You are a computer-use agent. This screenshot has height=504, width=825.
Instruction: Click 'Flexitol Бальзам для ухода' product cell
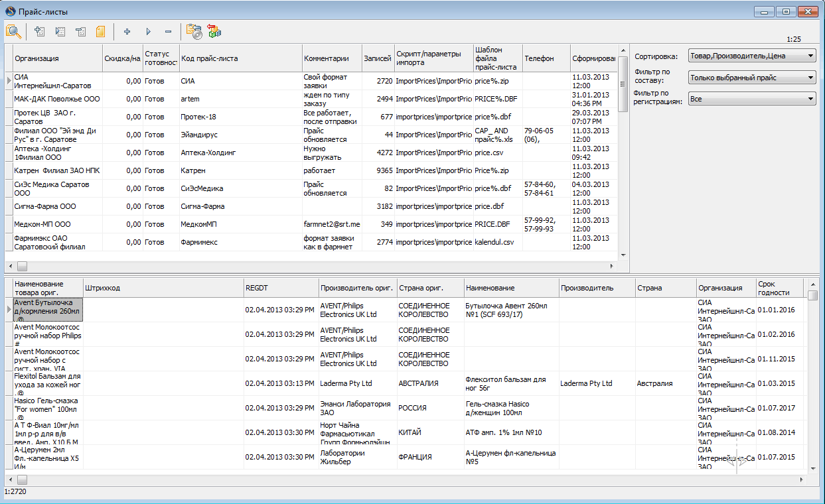[x=48, y=383]
